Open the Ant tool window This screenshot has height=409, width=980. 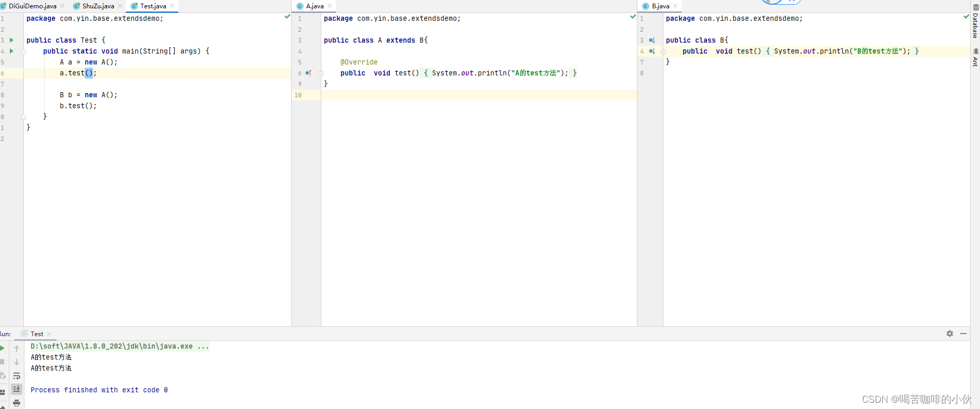pos(975,57)
